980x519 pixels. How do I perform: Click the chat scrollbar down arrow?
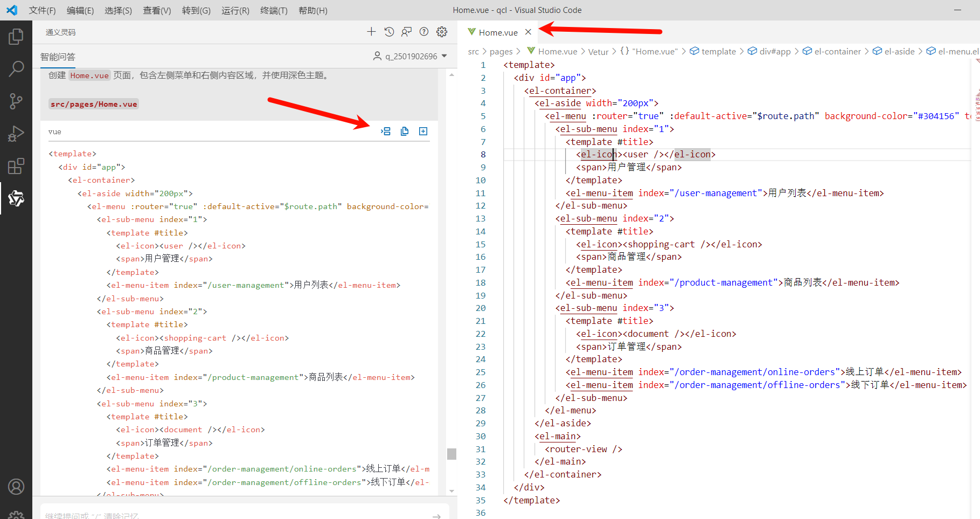pos(451,491)
